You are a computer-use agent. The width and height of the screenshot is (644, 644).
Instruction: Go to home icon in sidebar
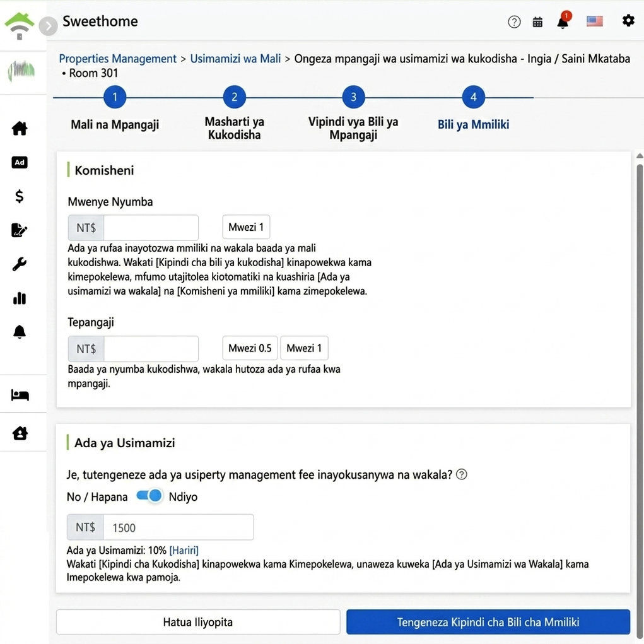click(x=20, y=128)
